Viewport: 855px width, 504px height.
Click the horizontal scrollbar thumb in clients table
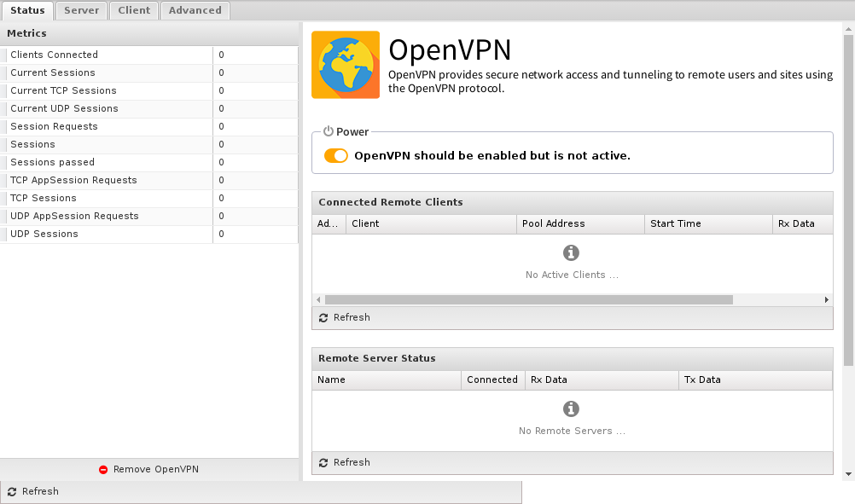click(x=529, y=299)
